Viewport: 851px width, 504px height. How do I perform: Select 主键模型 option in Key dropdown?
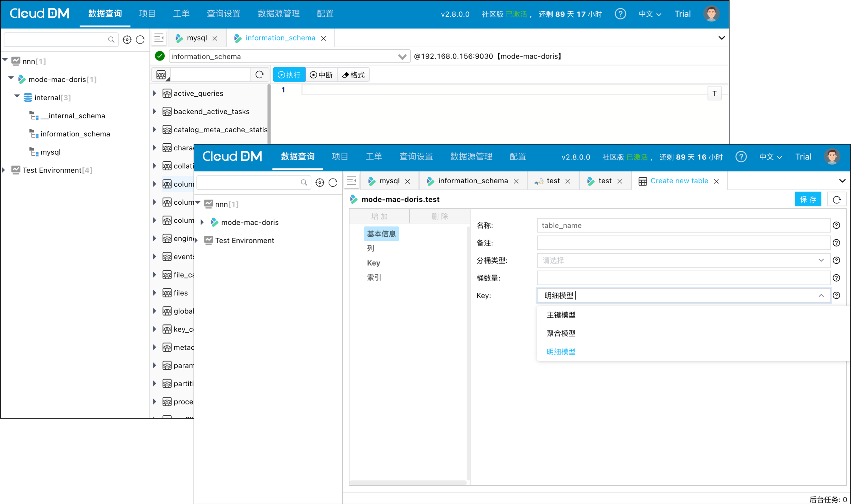[561, 315]
